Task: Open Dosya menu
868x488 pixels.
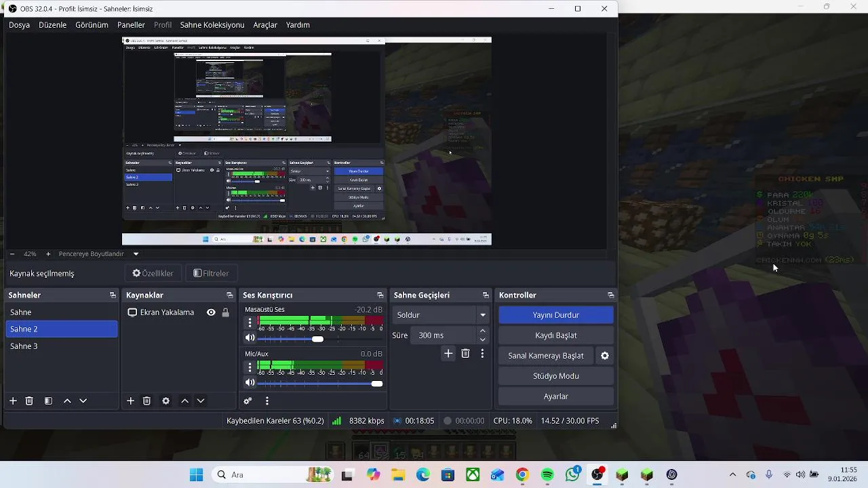Action: click(x=19, y=25)
